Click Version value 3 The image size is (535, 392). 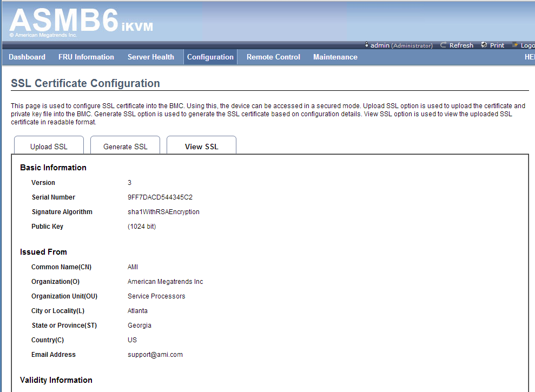[129, 183]
